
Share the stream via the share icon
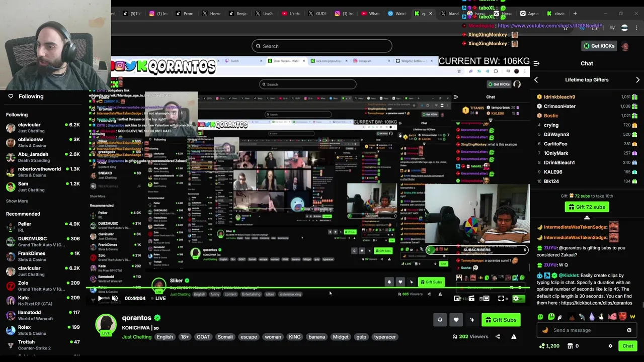point(498,337)
